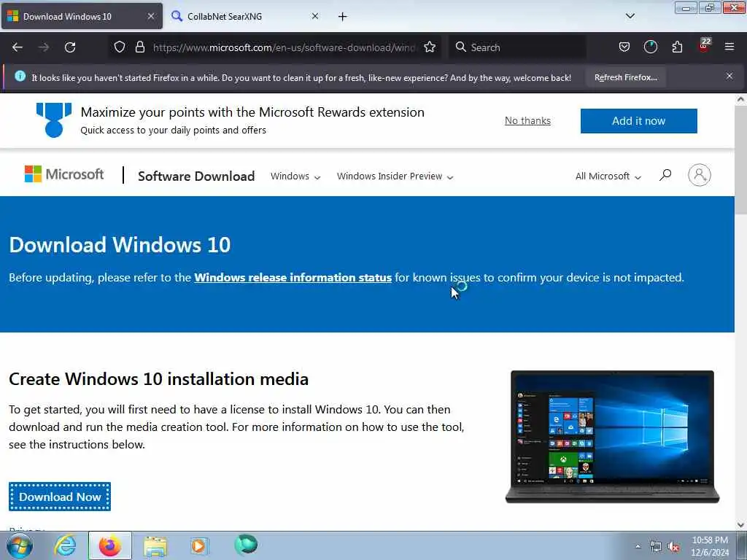Open the Pocket save icon
This screenshot has width=747, height=560.
(624, 47)
